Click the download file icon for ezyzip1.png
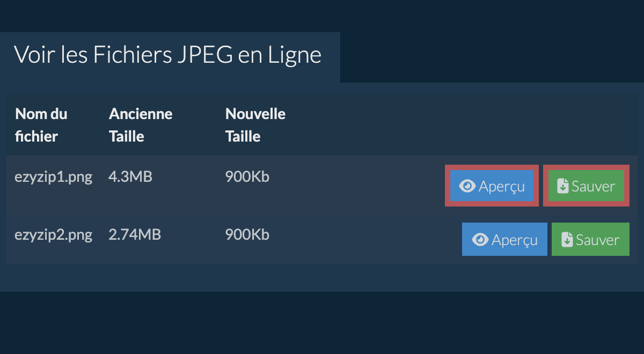 point(562,186)
